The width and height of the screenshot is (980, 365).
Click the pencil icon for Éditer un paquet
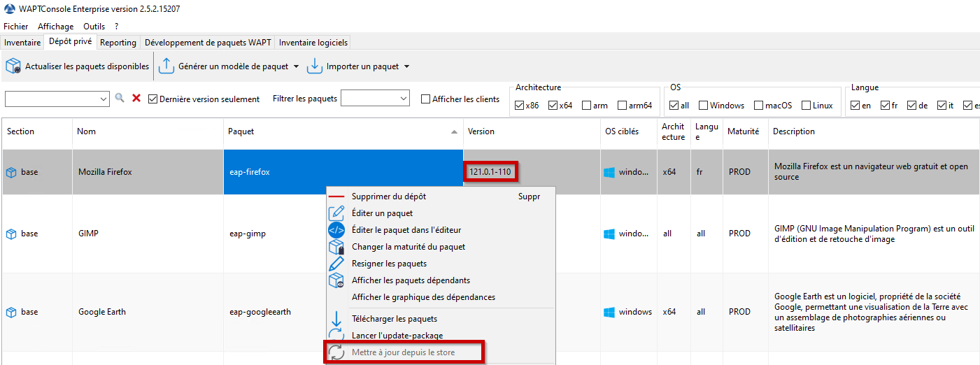tap(336, 213)
